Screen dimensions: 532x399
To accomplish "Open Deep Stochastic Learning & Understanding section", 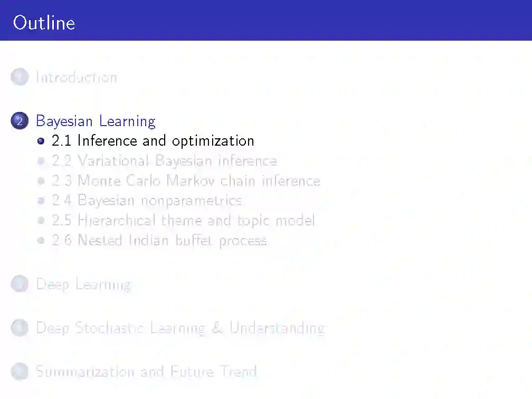I will coord(180,328).
